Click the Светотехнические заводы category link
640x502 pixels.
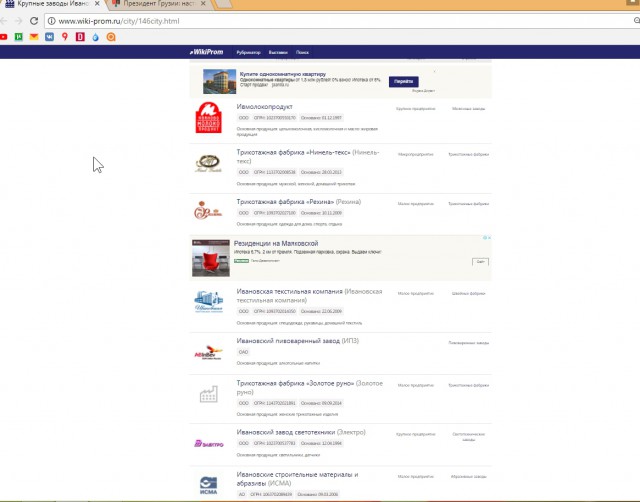pyautogui.click(x=469, y=437)
